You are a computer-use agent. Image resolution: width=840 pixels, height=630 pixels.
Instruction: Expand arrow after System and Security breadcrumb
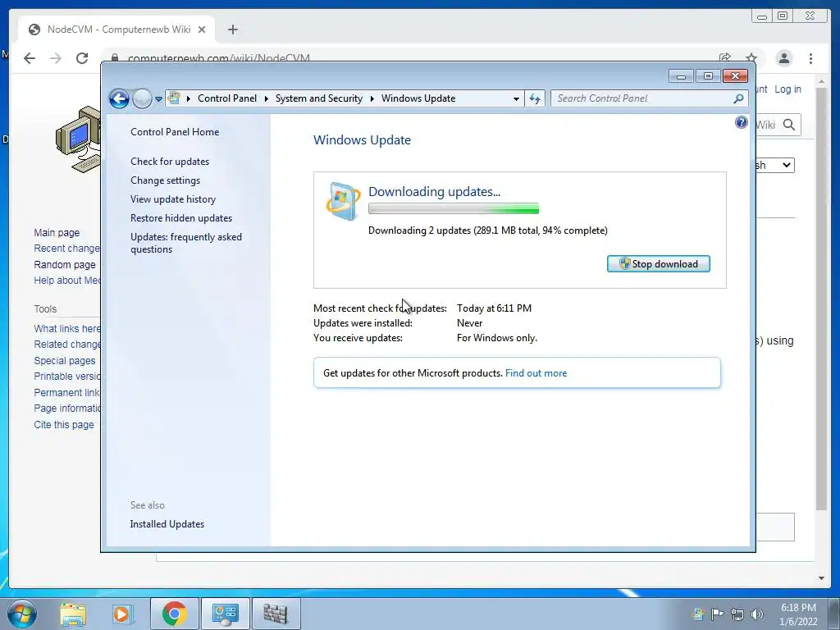pos(372,98)
